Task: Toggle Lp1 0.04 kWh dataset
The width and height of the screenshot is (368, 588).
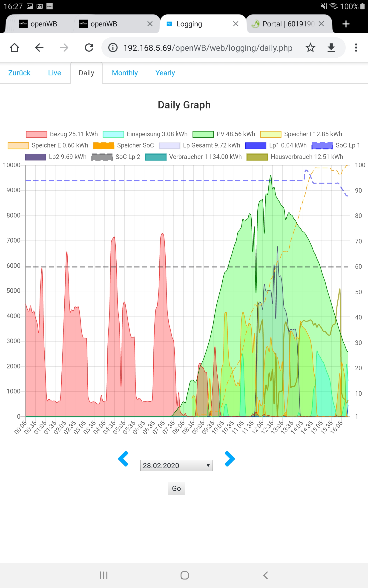Action: (276, 145)
